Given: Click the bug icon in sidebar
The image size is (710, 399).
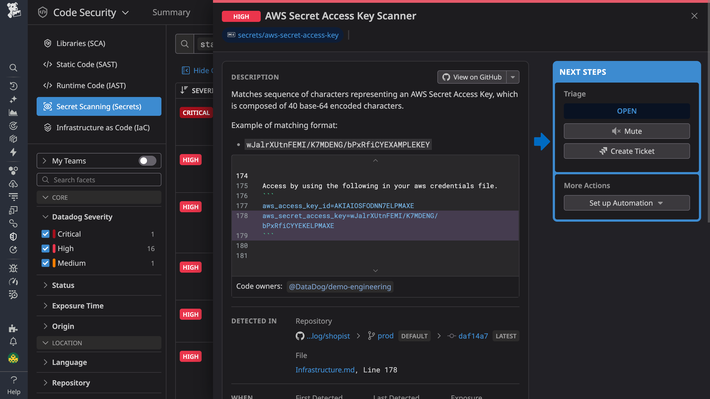Looking at the screenshot, I should (13, 268).
